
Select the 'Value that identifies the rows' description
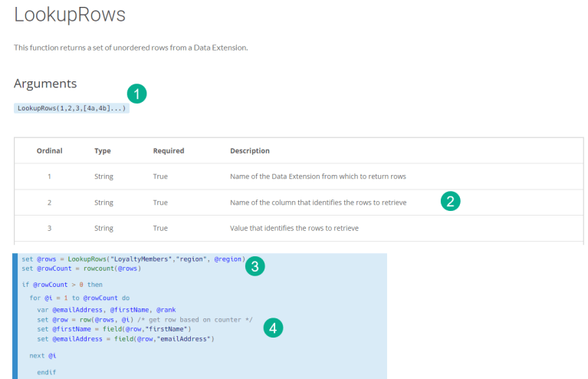[294, 228]
